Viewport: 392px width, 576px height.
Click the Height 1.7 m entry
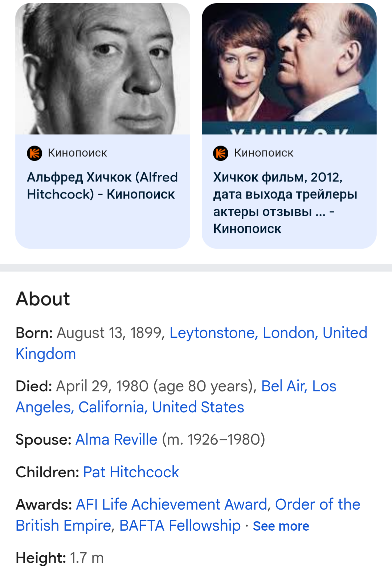[60, 558]
